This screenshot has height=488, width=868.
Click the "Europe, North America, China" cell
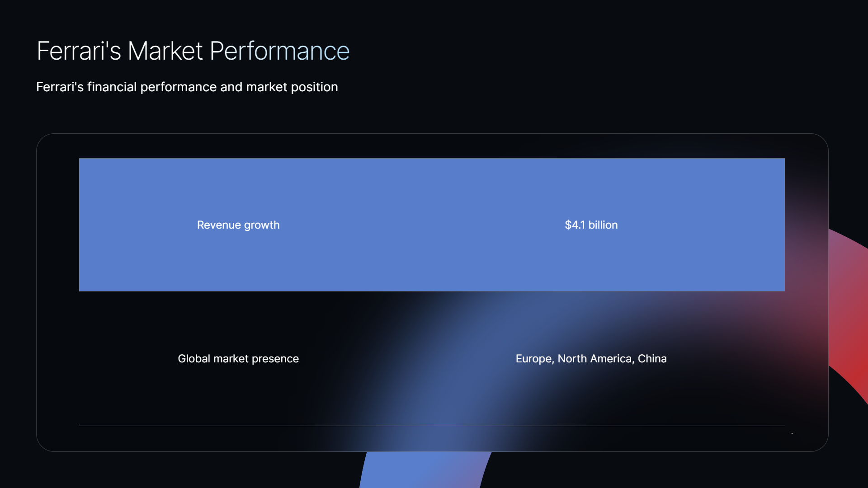click(591, 358)
